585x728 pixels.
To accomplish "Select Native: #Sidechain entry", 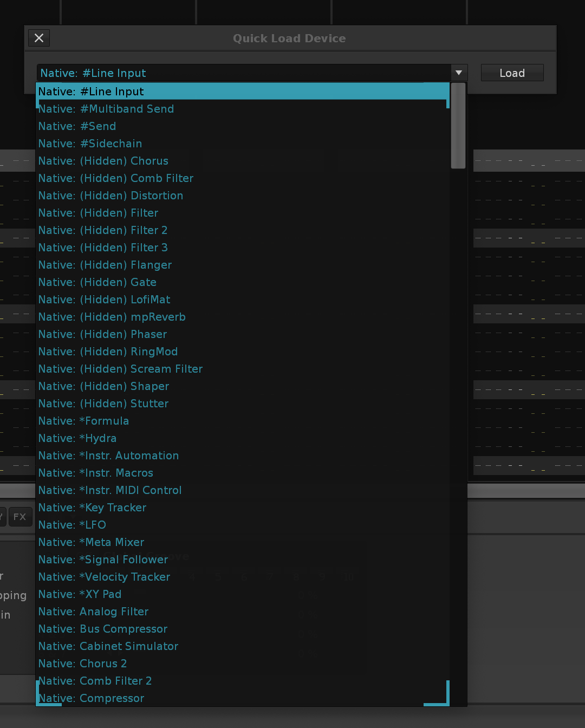I will coord(90,144).
